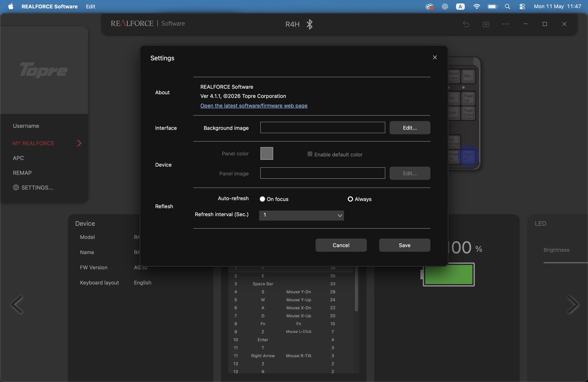
Task: Click the FW Version label
Action: 93,267
